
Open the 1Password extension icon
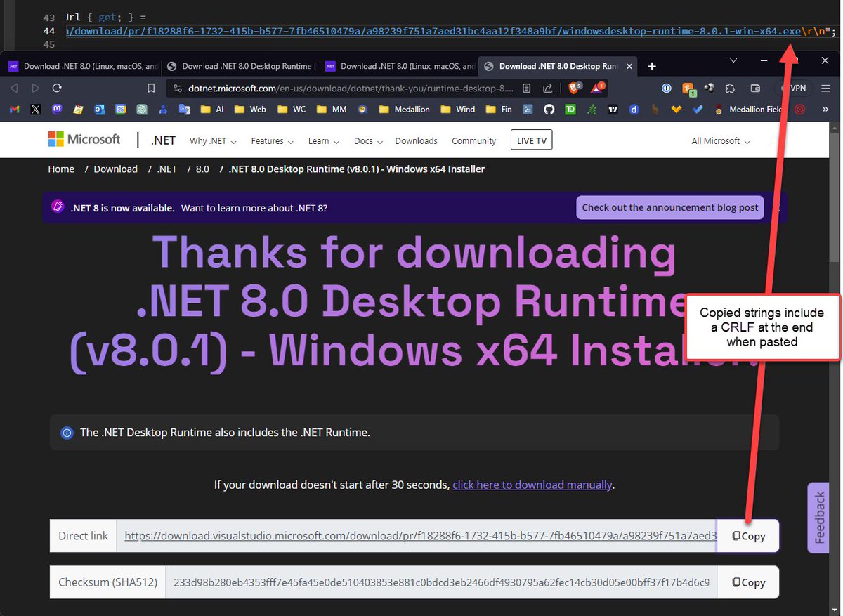point(667,89)
